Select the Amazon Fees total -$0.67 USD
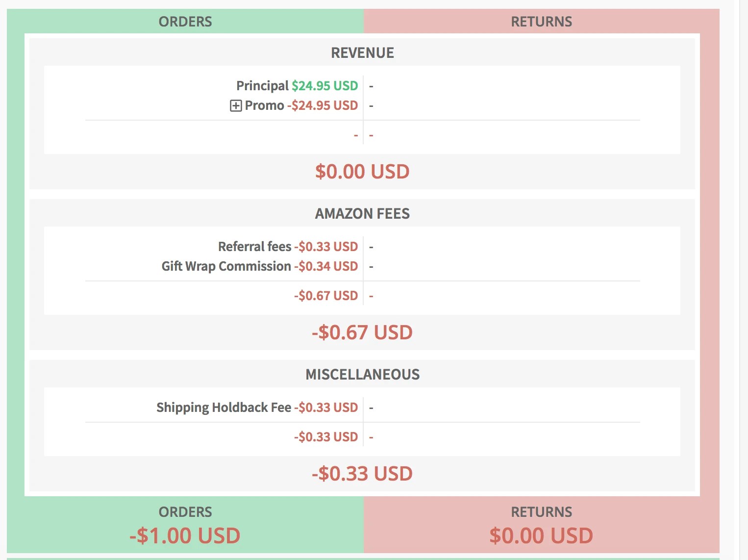This screenshot has width=748, height=560. (362, 332)
